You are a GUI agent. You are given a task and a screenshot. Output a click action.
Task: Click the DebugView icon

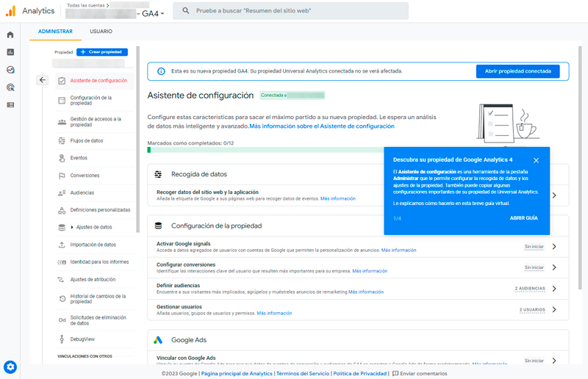coord(62,339)
